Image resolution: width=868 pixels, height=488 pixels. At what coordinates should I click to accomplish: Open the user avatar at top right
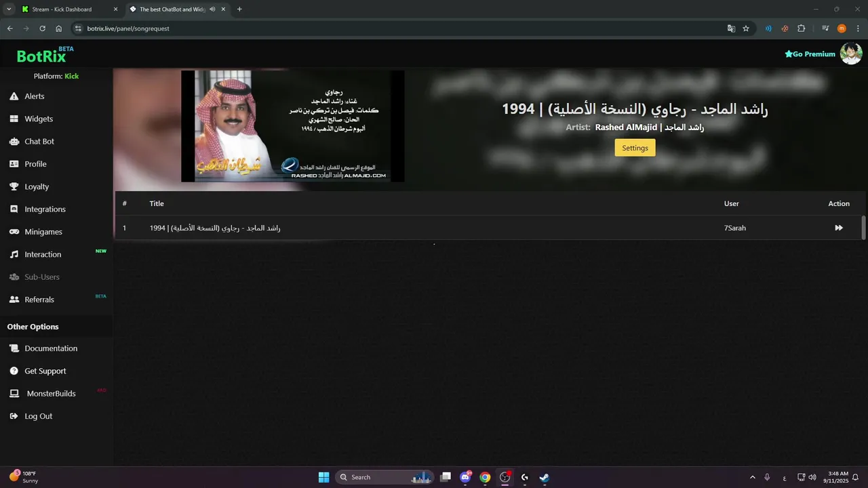851,54
